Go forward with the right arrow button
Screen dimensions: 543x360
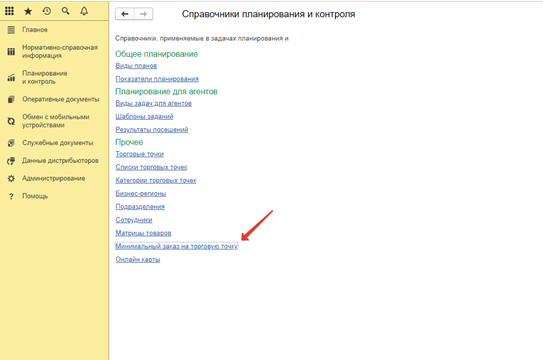tap(143, 14)
